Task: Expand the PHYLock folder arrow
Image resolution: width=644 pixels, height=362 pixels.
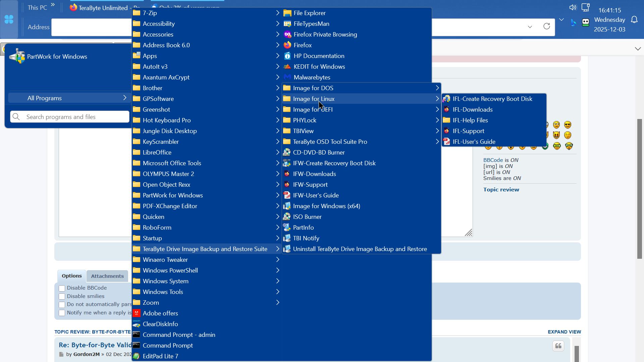Action: coord(437,120)
